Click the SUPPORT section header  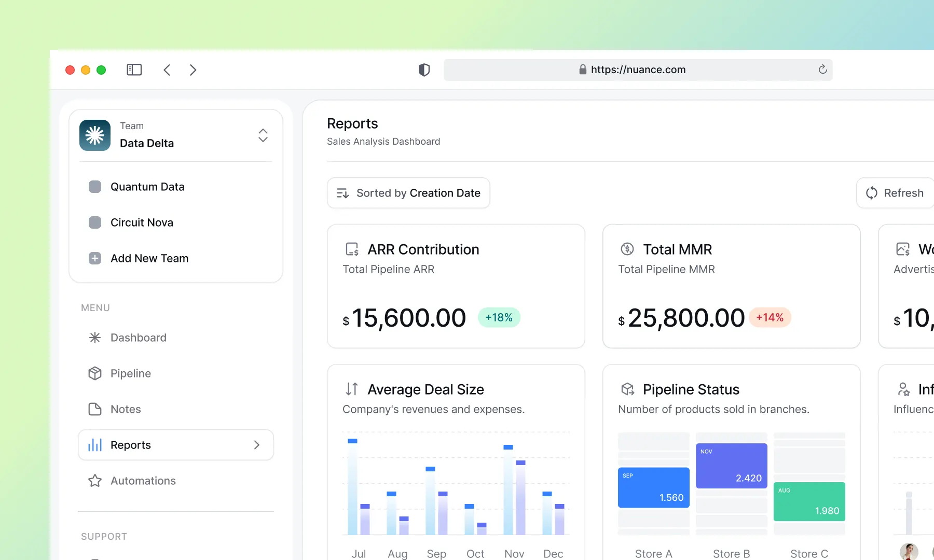[104, 537]
